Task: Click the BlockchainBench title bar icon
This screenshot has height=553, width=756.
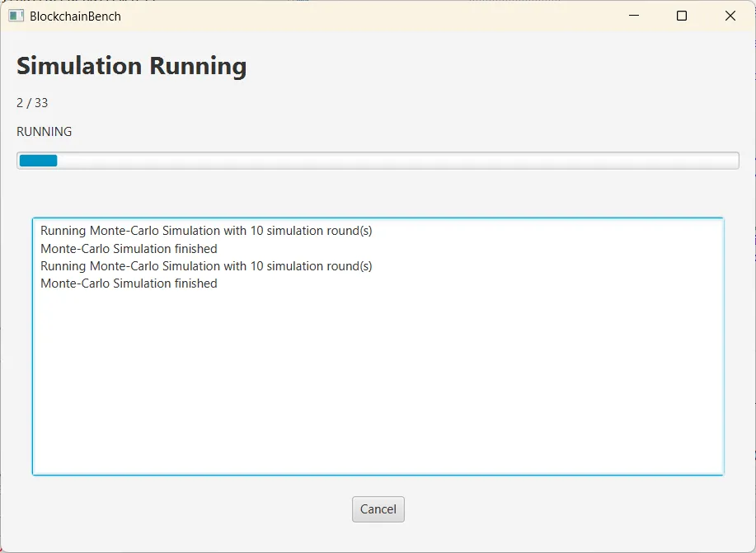Action: tap(16, 16)
